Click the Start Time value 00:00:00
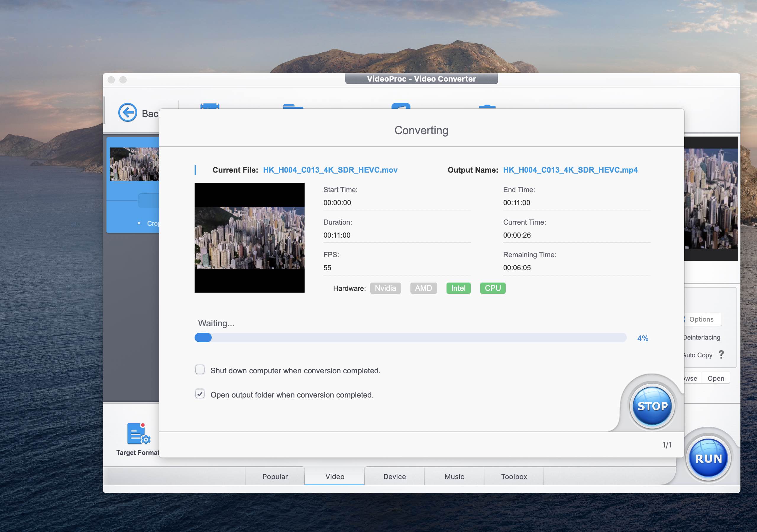757x532 pixels. 337,203
